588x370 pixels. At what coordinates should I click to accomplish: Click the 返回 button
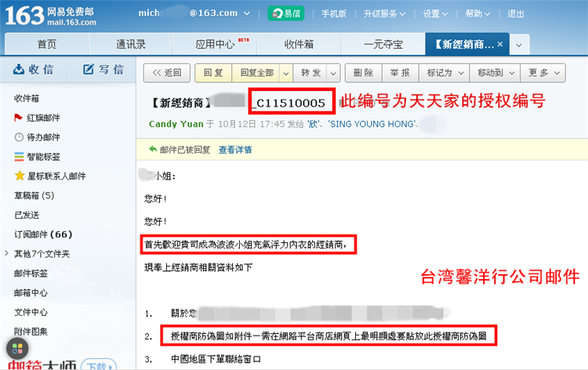[167, 73]
